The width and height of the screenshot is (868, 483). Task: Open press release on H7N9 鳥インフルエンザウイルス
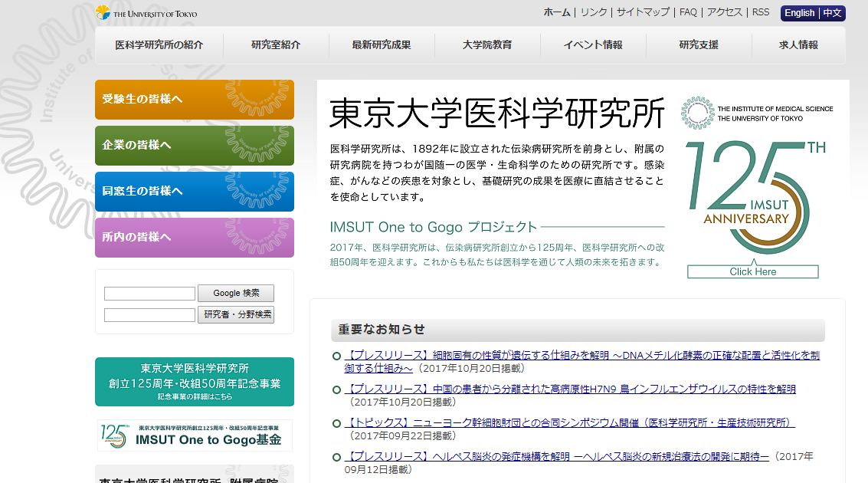[570, 389]
